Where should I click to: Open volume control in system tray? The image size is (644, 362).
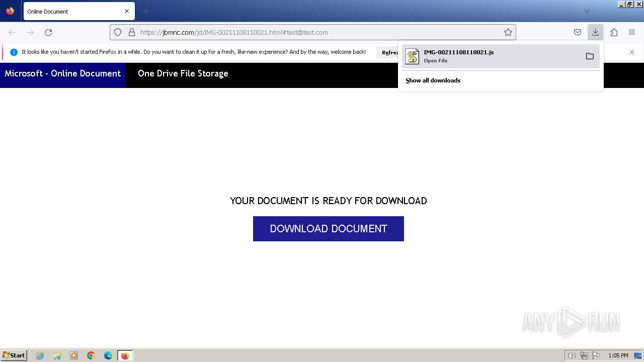(x=572, y=355)
